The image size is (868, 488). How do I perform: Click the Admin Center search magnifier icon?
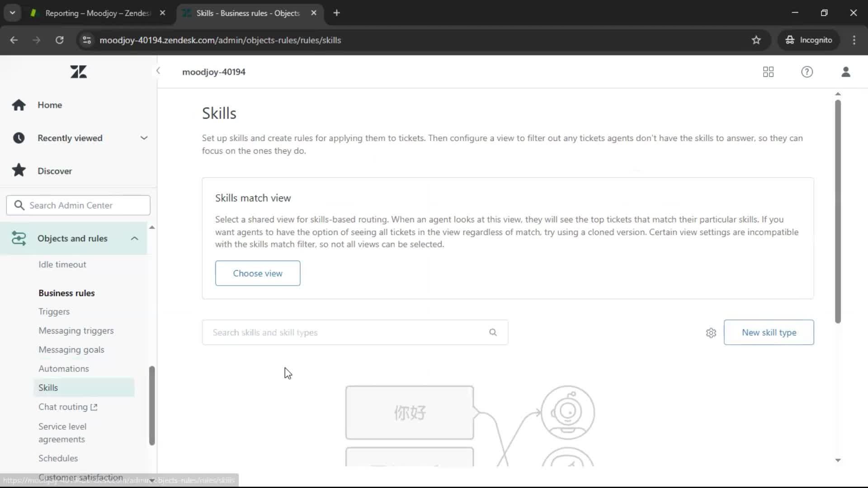[19, 205]
